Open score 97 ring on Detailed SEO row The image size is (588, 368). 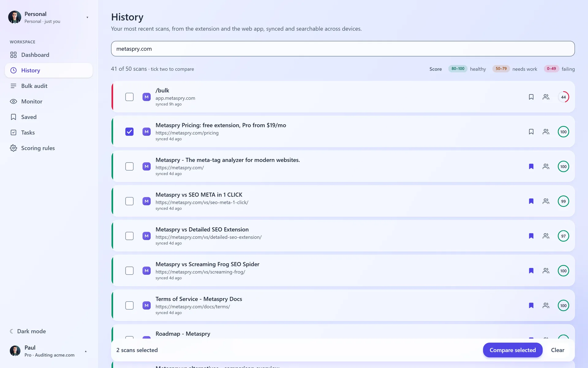click(x=563, y=236)
